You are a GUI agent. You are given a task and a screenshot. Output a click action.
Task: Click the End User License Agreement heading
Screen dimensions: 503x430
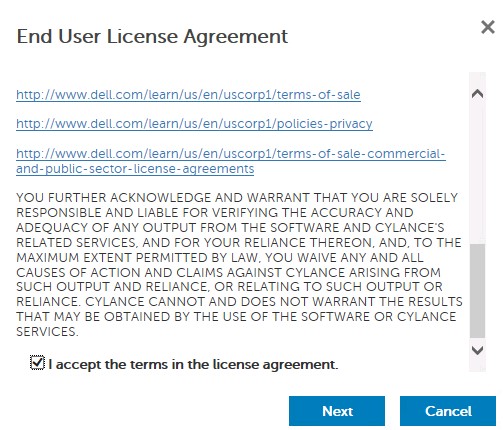tap(152, 36)
